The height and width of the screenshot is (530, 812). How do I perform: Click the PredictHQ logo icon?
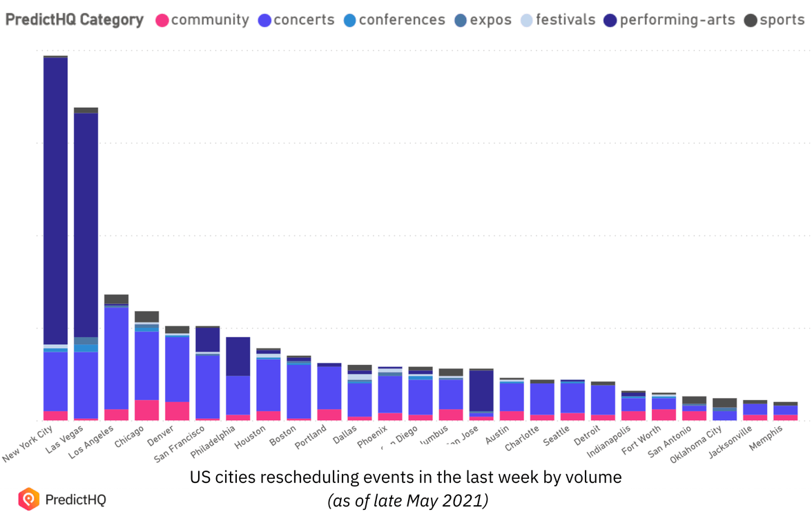[x=27, y=499]
